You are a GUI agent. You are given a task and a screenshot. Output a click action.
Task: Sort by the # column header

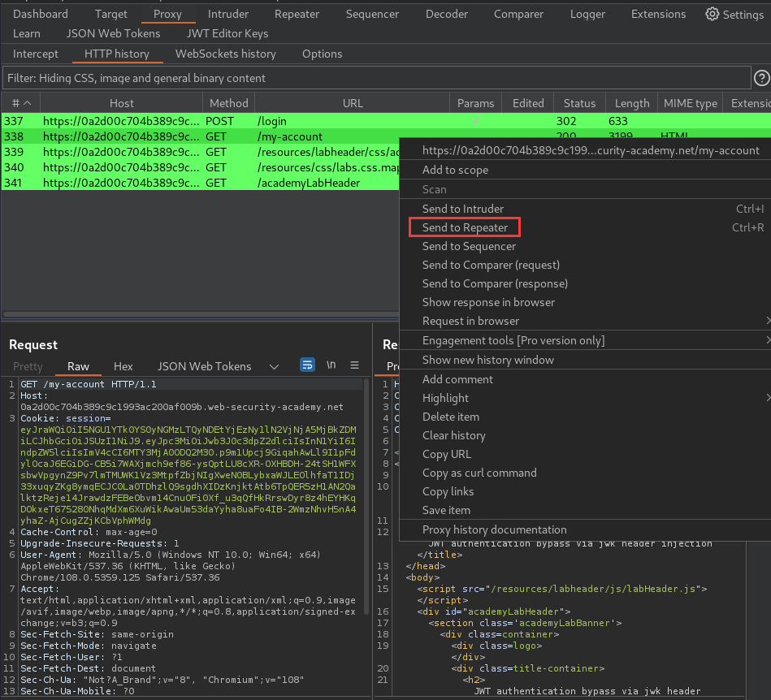(20, 103)
